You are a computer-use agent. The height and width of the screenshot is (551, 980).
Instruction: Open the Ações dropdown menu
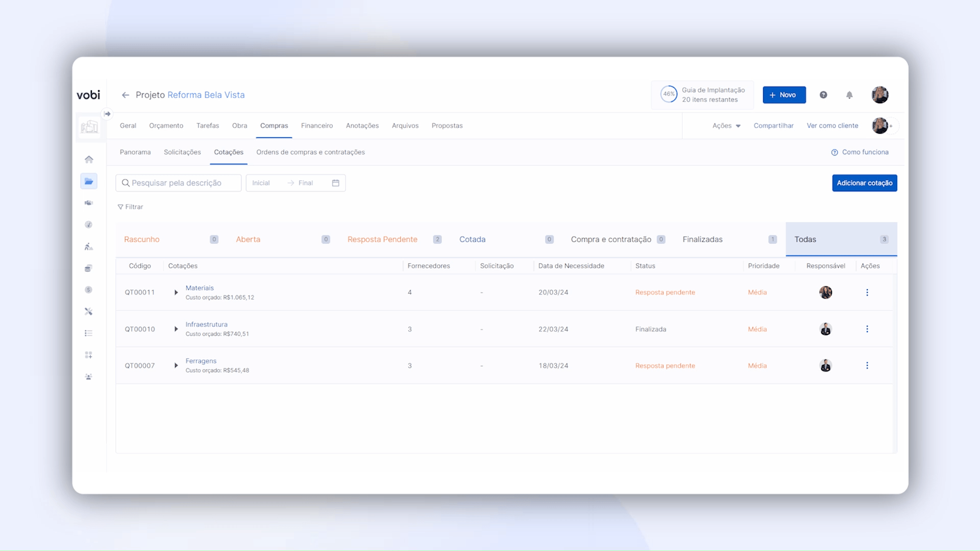coord(726,126)
